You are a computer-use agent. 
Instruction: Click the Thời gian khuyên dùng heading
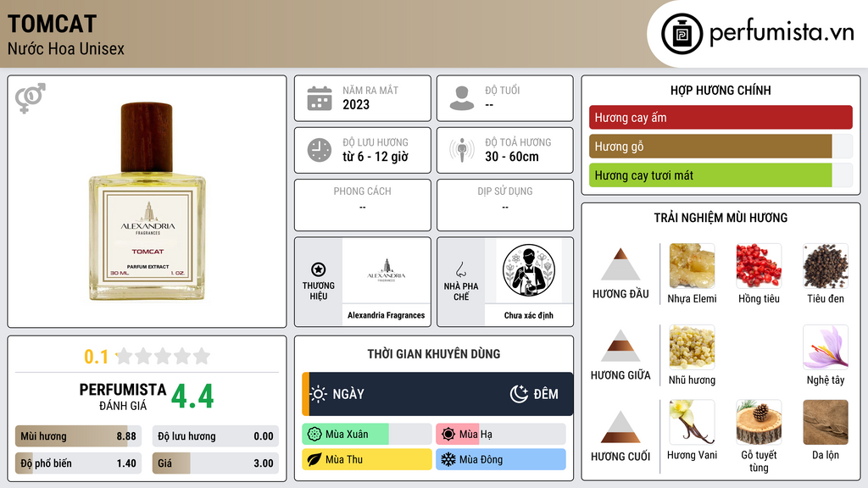(x=434, y=354)
